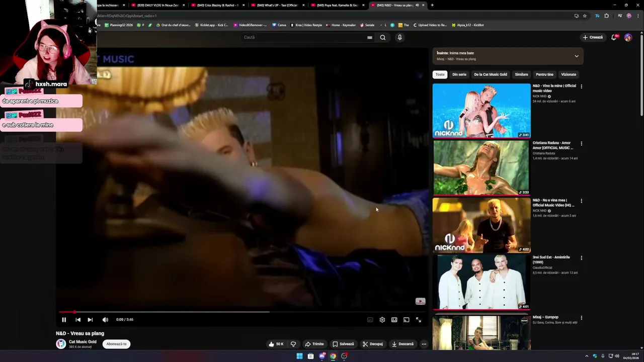
Task: Dislike the video with thumbs down
Action: (x=293, y=344)
